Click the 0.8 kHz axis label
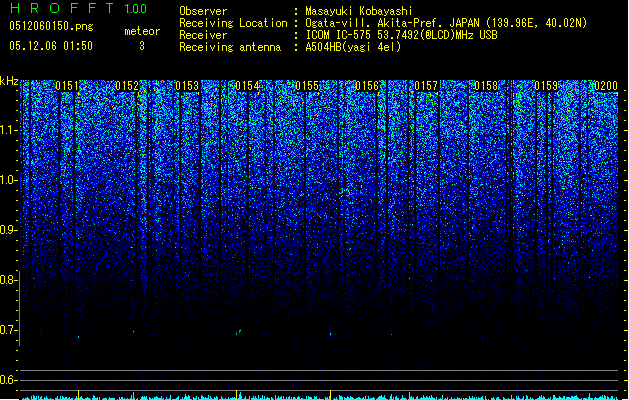 8,280
